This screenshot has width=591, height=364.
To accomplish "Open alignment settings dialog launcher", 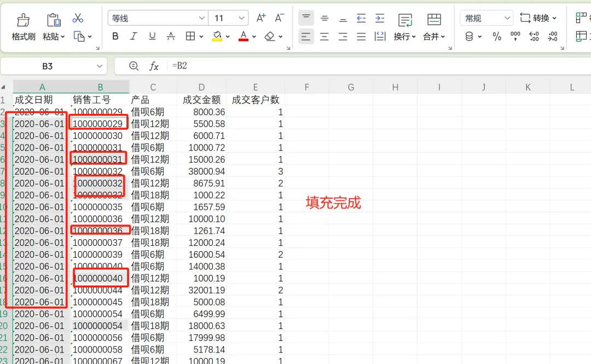I will (450, 48).
